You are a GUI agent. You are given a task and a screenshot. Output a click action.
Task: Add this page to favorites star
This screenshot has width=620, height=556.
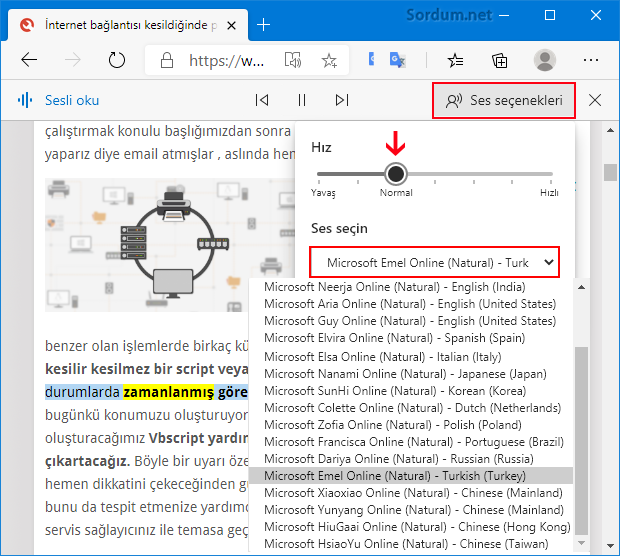pyautogui.click(x=329, y=61)
